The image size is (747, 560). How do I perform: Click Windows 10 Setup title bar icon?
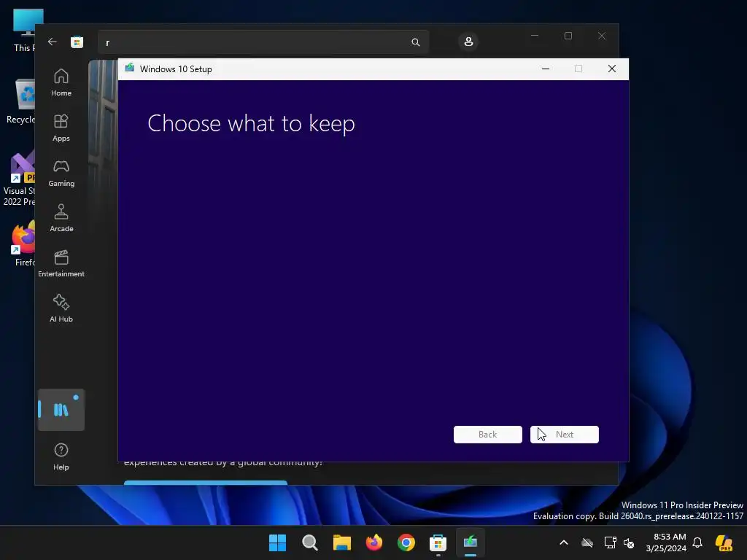click(x=130, y=68)
